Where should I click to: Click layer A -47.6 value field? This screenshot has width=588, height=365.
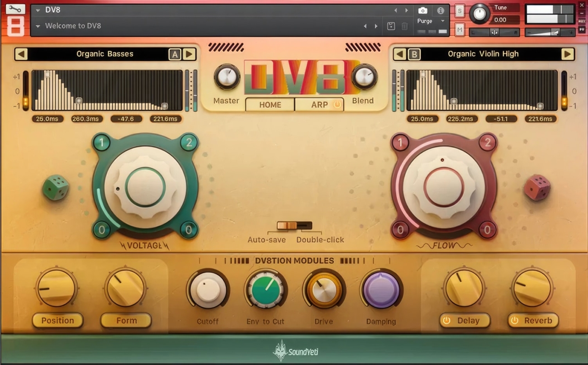point(126,119)
